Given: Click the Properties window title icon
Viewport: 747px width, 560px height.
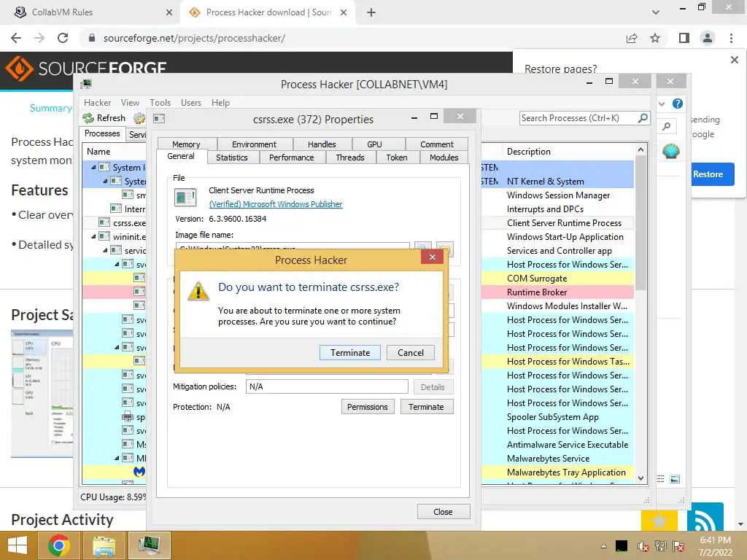Looking at the screenshot, I should click(x=159, y=119).
